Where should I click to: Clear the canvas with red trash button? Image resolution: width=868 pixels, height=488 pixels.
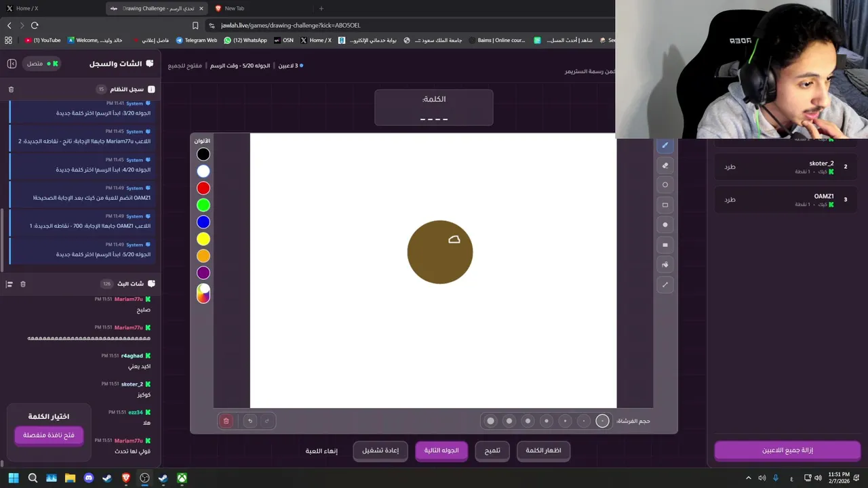[226, 421]
